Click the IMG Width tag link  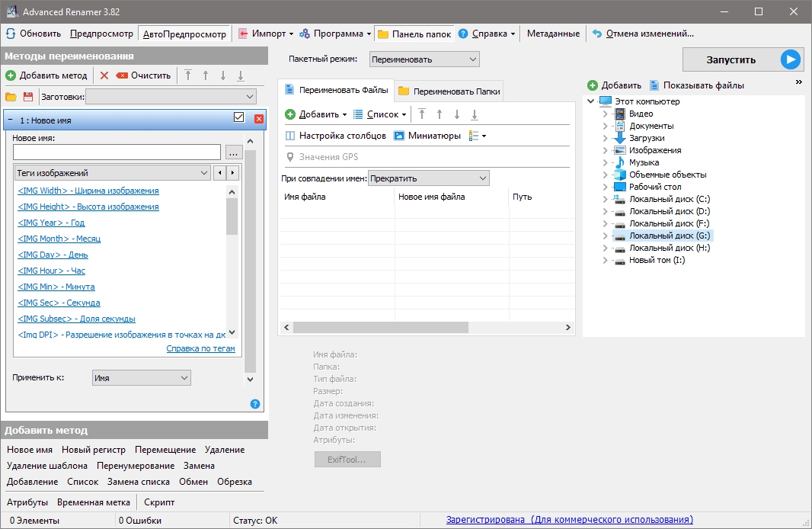[88, 191]
